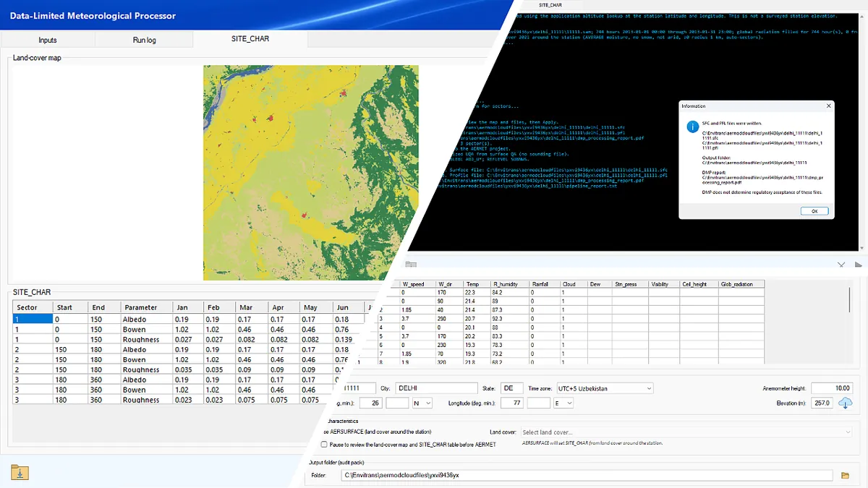Switch to the Inputs tab
868x488 pixels.
click(x=48, y=40)
